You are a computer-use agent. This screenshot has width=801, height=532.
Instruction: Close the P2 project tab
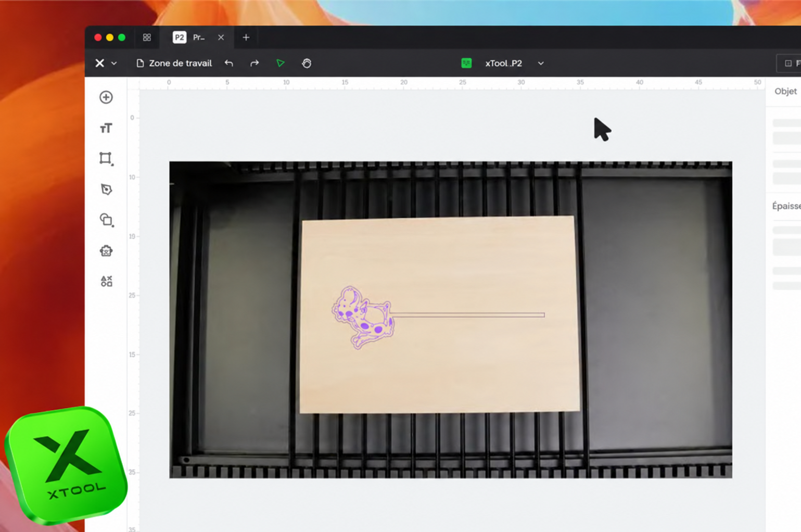tap(221, 37)
